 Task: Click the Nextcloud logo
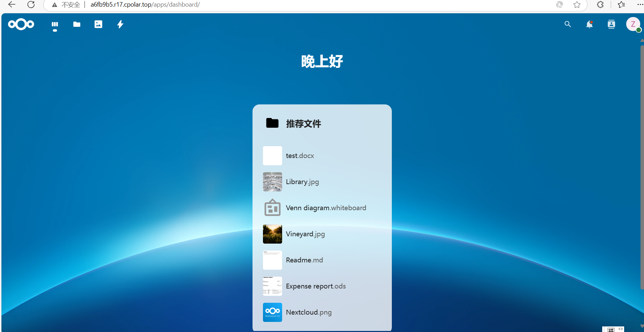tap(21, 24)
